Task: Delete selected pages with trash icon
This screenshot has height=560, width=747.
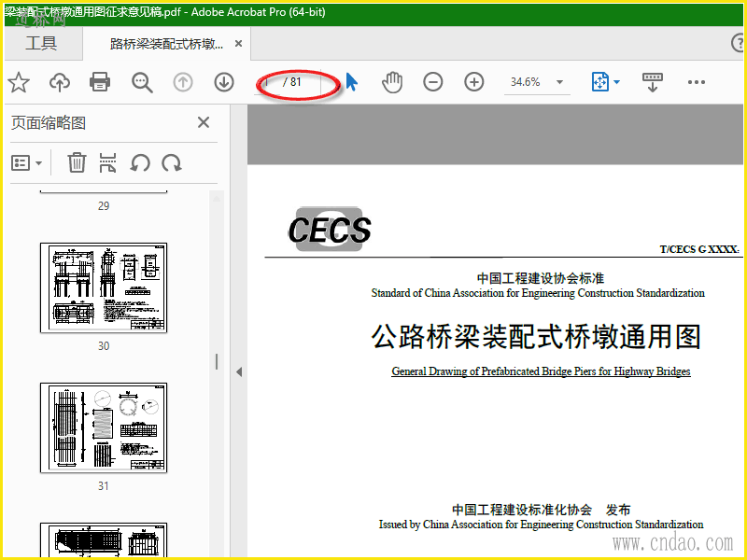Action: (x=77, y=162)
